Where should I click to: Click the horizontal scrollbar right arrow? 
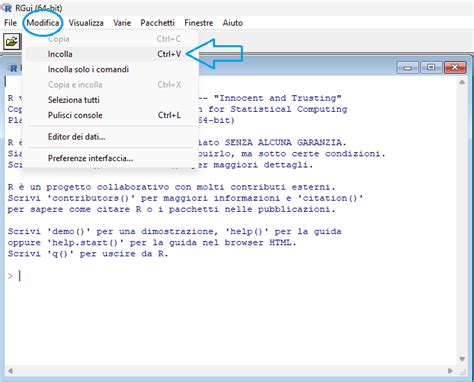coord(450,371)
